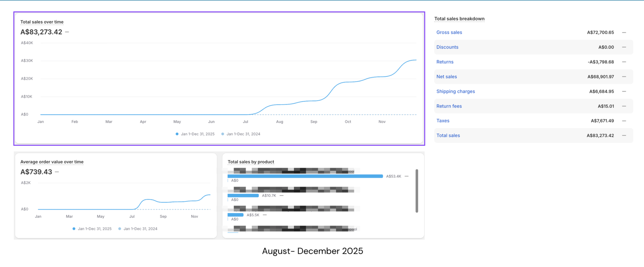Open Total sales link in breakdown
The width and height of the screenshot is (644, 267).
pyautogui.click(x=448, y=136)
